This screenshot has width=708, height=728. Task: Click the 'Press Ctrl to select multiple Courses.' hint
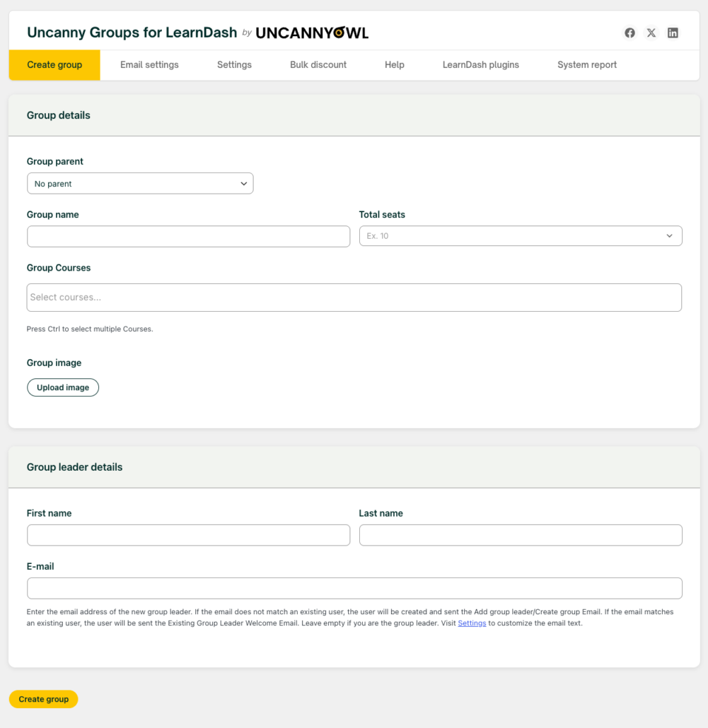tap(90, 329)
